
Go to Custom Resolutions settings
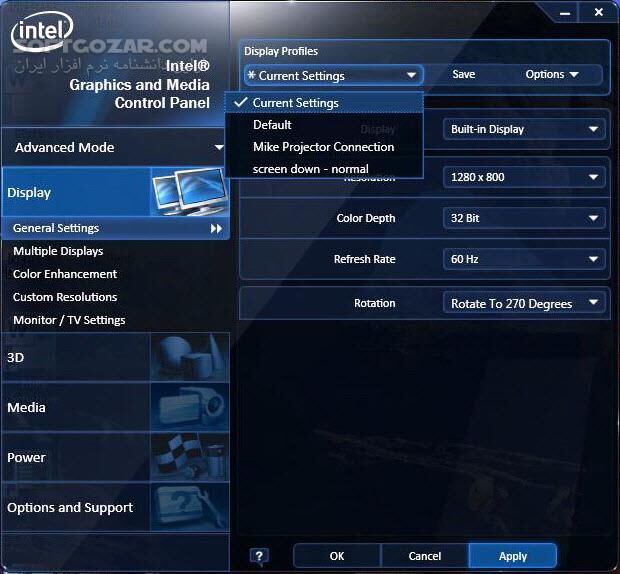(65, 297)
